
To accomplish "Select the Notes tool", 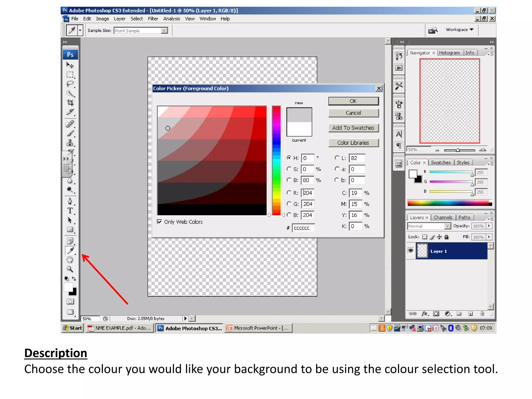I will tap(70, 241).
